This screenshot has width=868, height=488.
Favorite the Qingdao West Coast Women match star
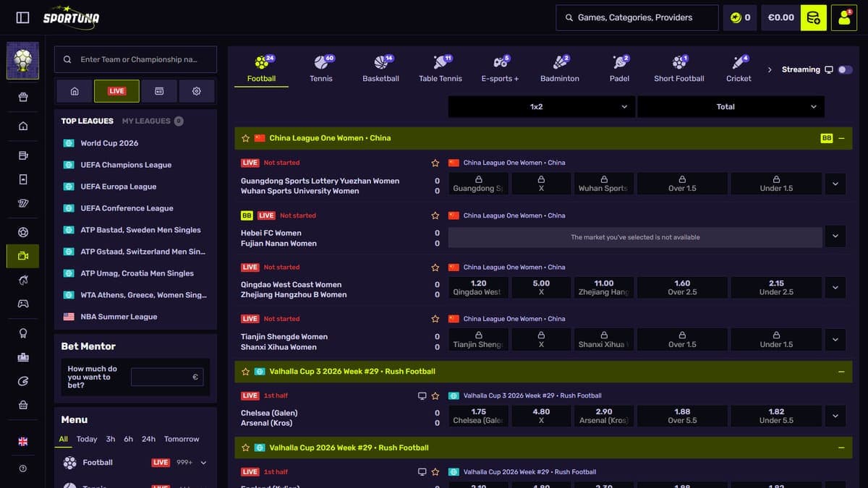click(435, 267)
